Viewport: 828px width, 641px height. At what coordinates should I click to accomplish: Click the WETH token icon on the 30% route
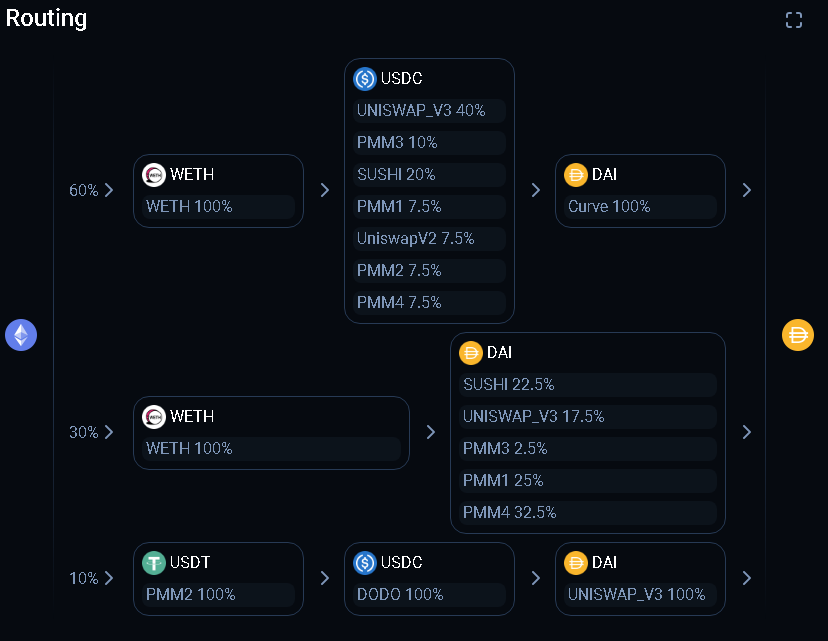coord(152,416)
